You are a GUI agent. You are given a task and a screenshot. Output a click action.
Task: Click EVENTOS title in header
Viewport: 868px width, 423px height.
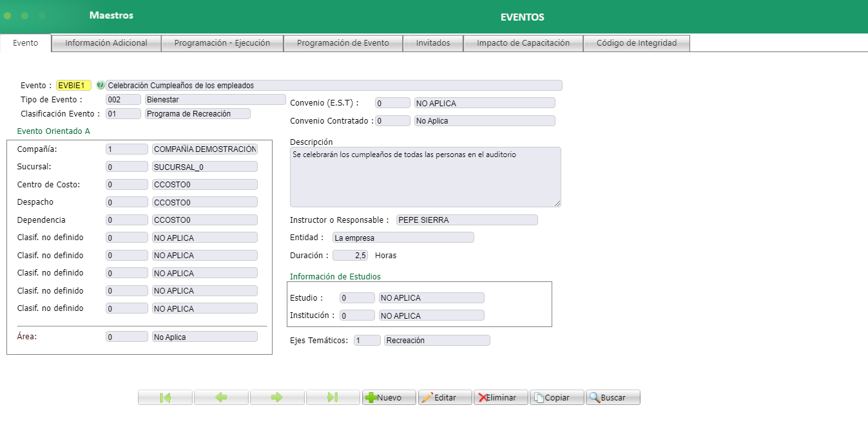[523, 17]
